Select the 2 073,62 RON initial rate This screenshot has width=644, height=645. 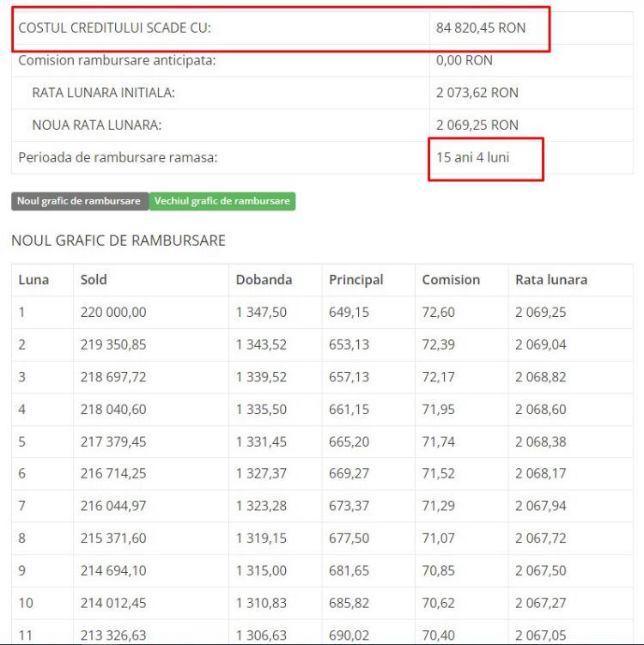click(x=477, y=93)
